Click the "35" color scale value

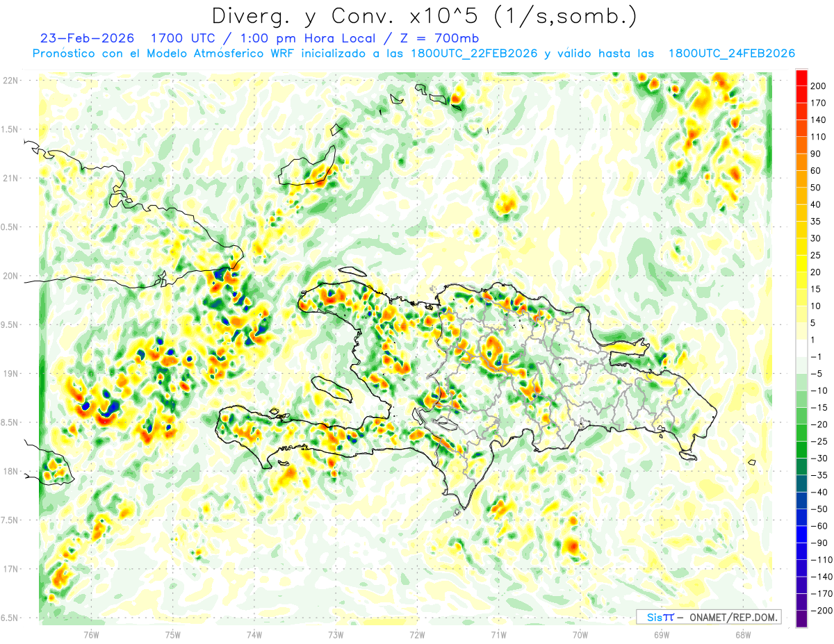click(x=817, y=221)
